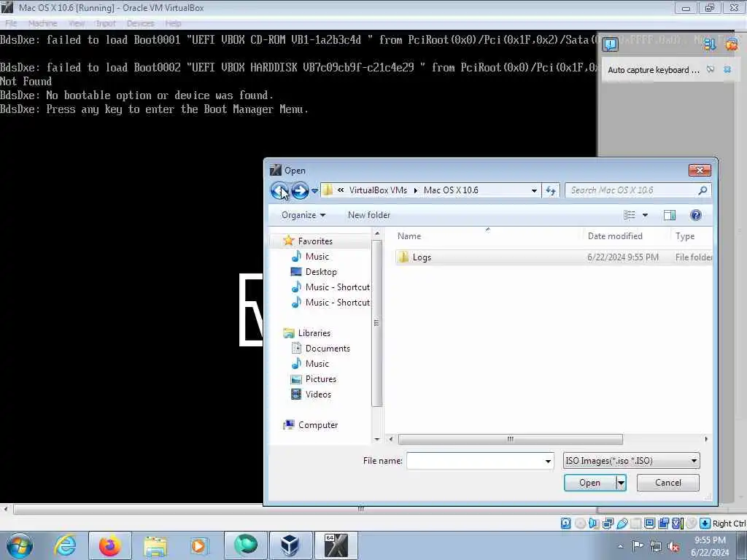Click the Cancel button
Image resolution: width=747 pixels, height=560 pixels.
point(668,483)
